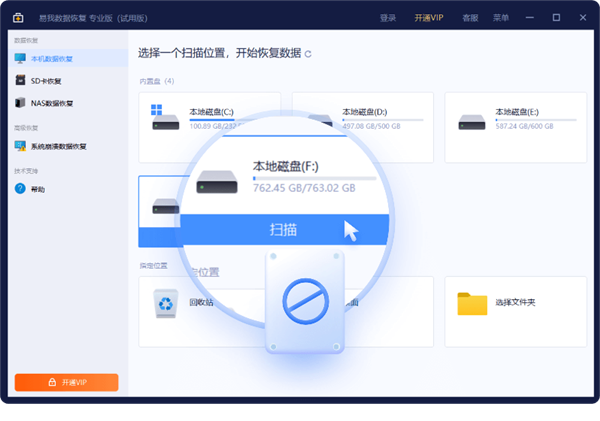Click the D: drive usage bar
Viewport: 600px width, 421px height.
[383, 120]
